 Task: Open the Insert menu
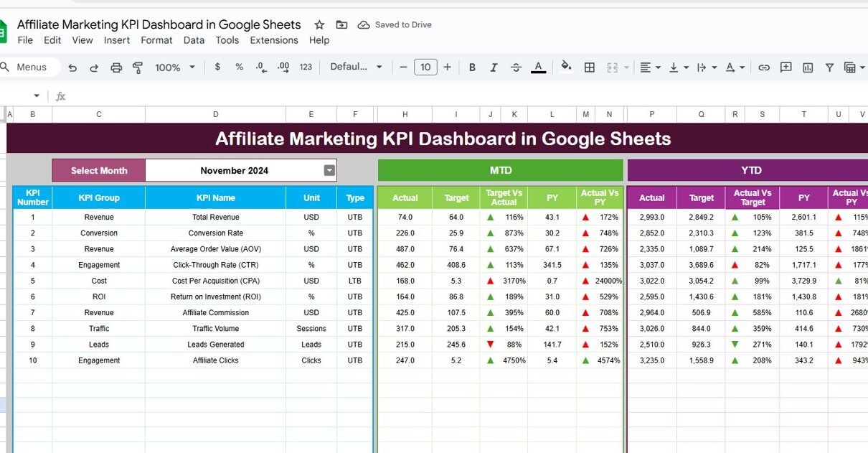click(x=117, y=40)
